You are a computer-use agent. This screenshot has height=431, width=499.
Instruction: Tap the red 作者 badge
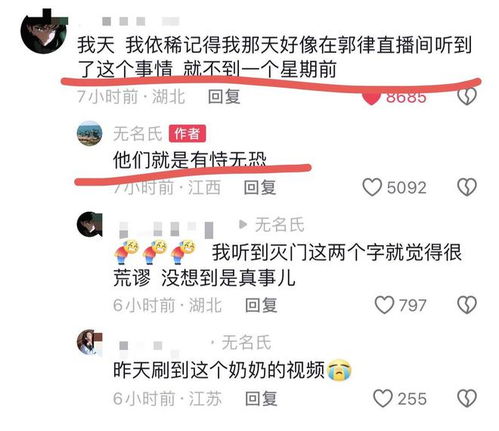point(187,134)
